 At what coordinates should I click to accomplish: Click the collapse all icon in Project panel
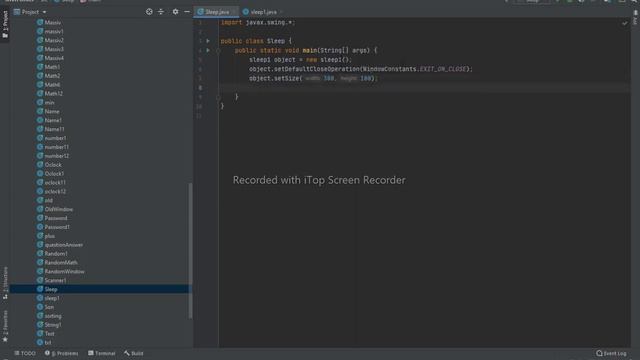(161, 12)
